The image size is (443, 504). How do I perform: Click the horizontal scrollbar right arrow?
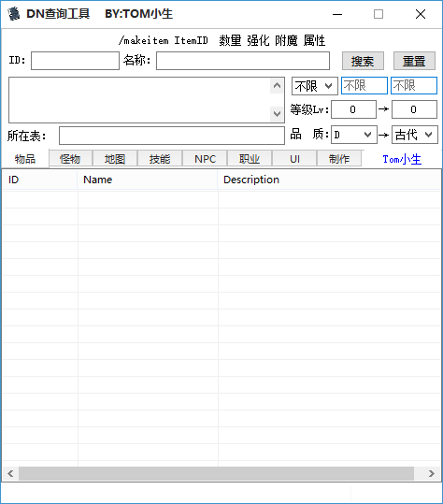point(432,473)
